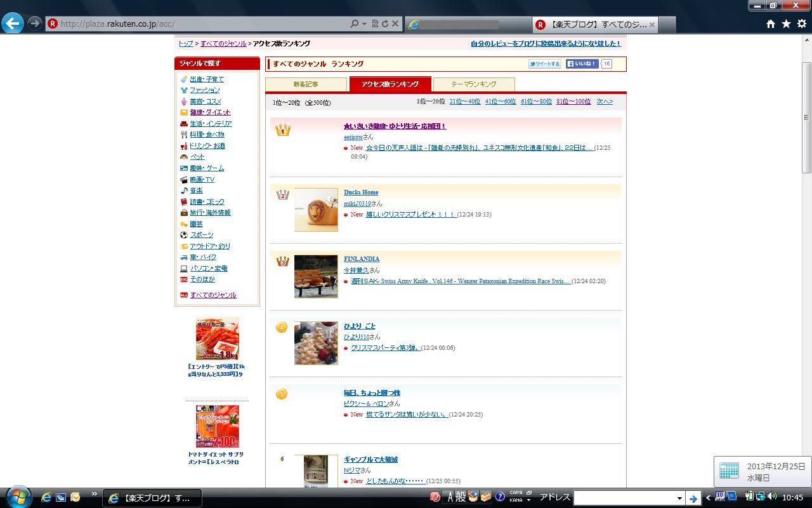This screenshot has width=812, height=508.
Task: Open the 21位～40位 ranking page link
Action: click(x=464, y=102)
